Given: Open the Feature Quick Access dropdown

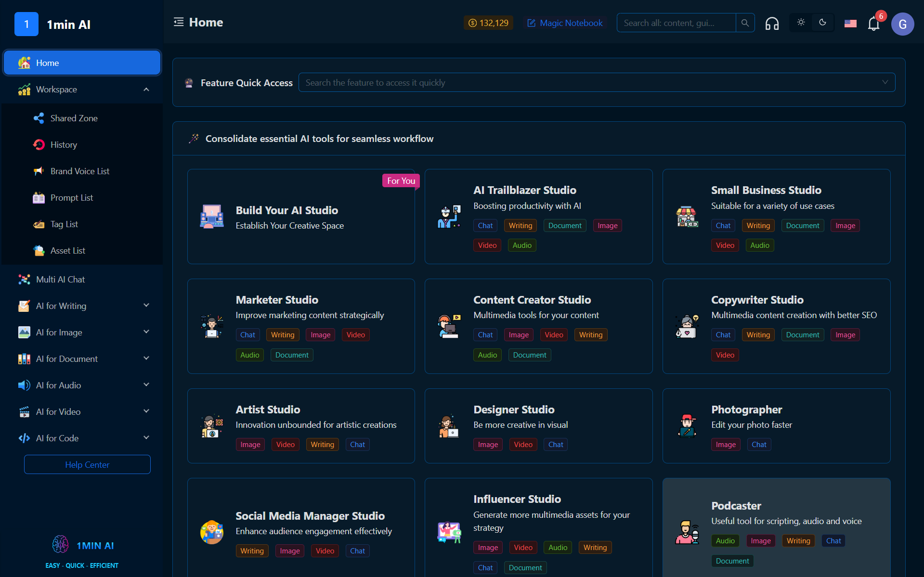Looking at the screenshot, I should coord(597,82).
